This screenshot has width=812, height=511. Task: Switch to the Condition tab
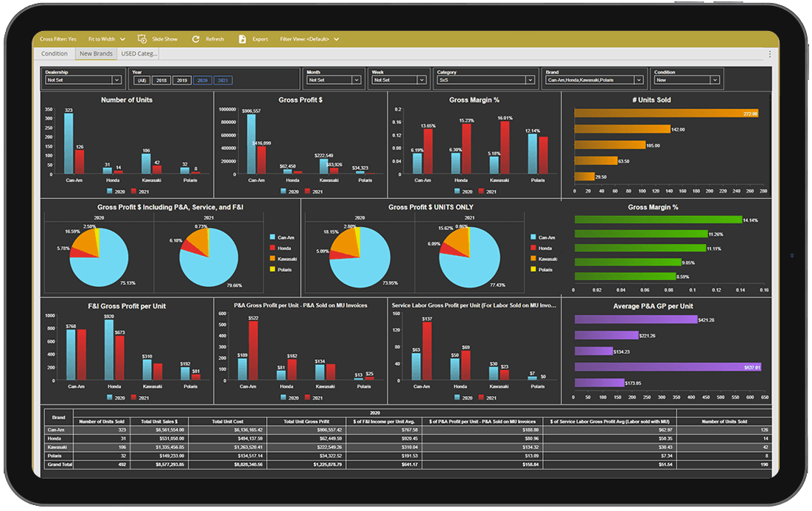pyautogui.click(x=55, y=54)
